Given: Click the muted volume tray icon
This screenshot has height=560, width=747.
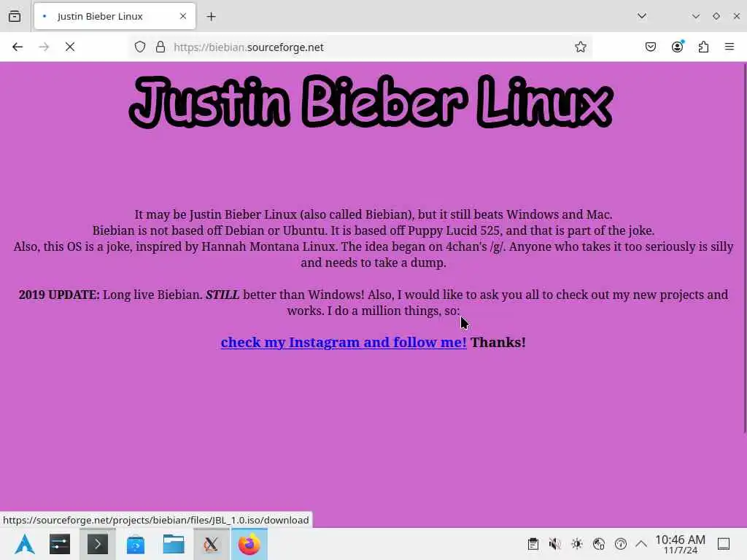Looking at the screenshot, I should click(x=554, y=544).
